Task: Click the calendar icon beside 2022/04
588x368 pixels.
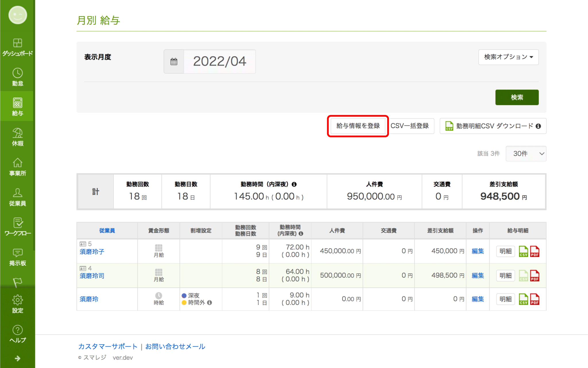Action: [x=174, y=61]
